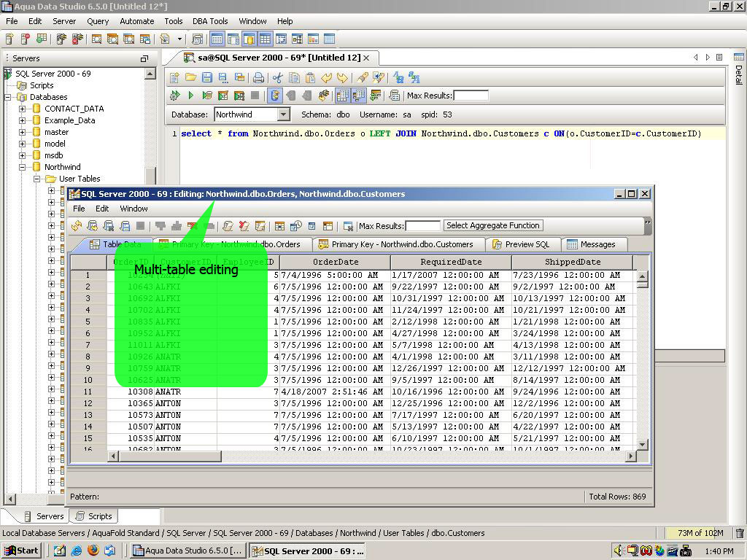747x560 pixels.
Task: Click the Save As floppy-with-dots icon
Action: pos(223,77)
